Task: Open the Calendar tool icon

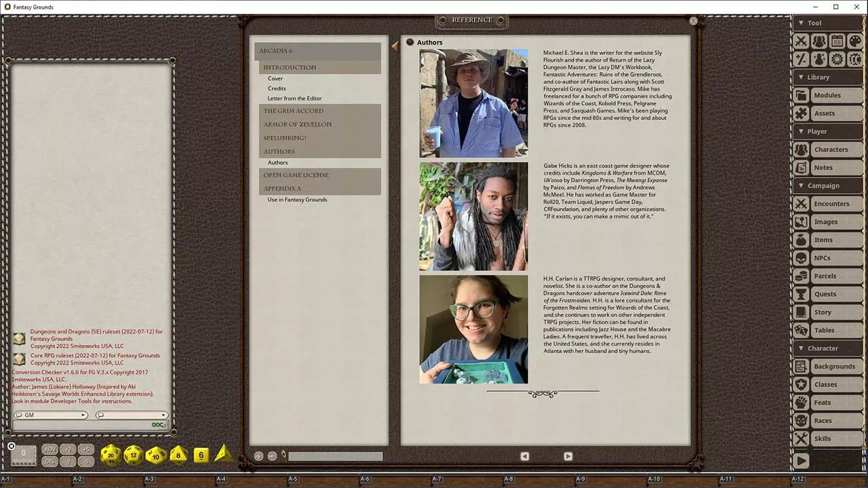Action: 837,41
